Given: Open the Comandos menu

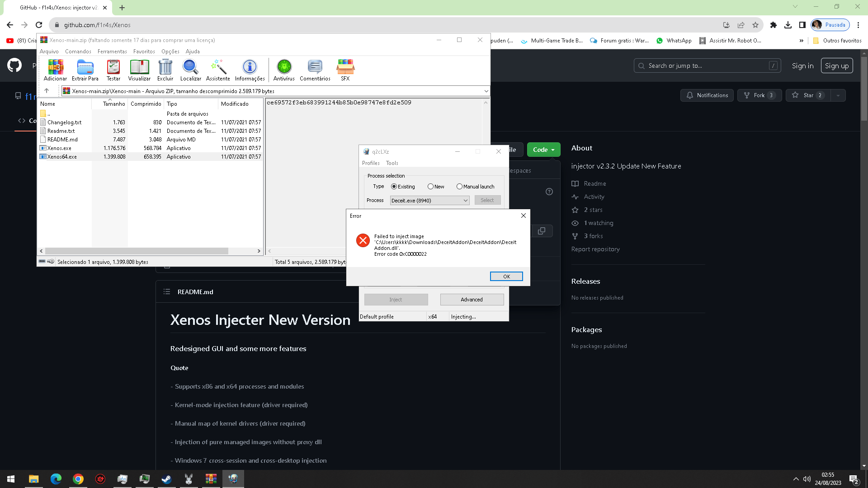Looking at the screenshot, I should [x=78, y=51].
